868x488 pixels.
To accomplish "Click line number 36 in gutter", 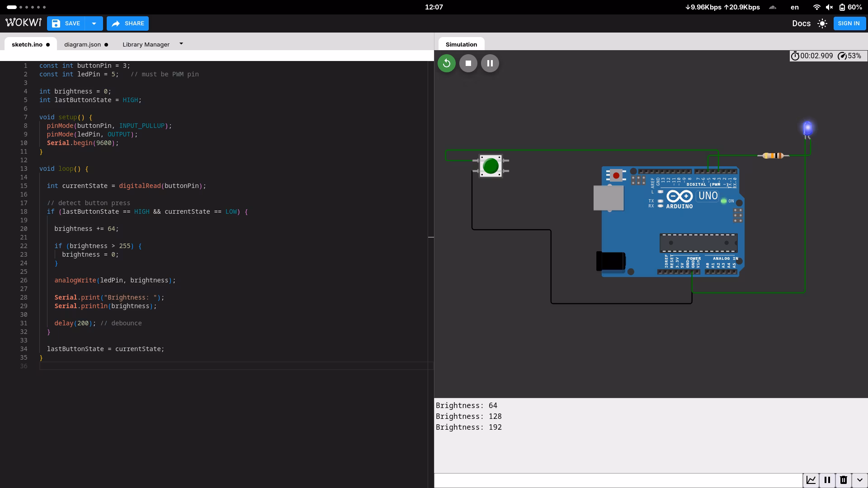I will click(24, 366).
